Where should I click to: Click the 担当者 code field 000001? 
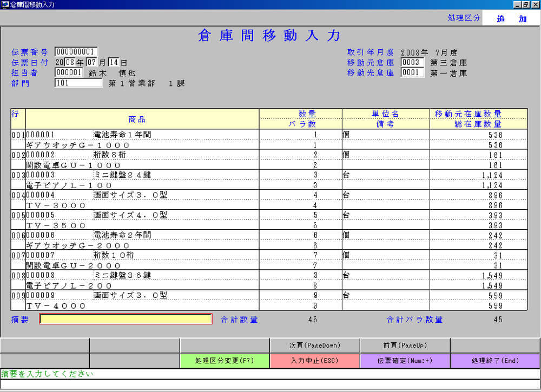pos(69,72)
